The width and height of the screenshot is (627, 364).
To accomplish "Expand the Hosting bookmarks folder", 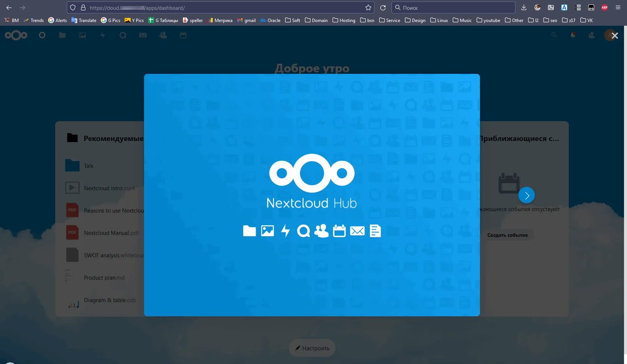I will pyautogui.click(x=343, y=20).
